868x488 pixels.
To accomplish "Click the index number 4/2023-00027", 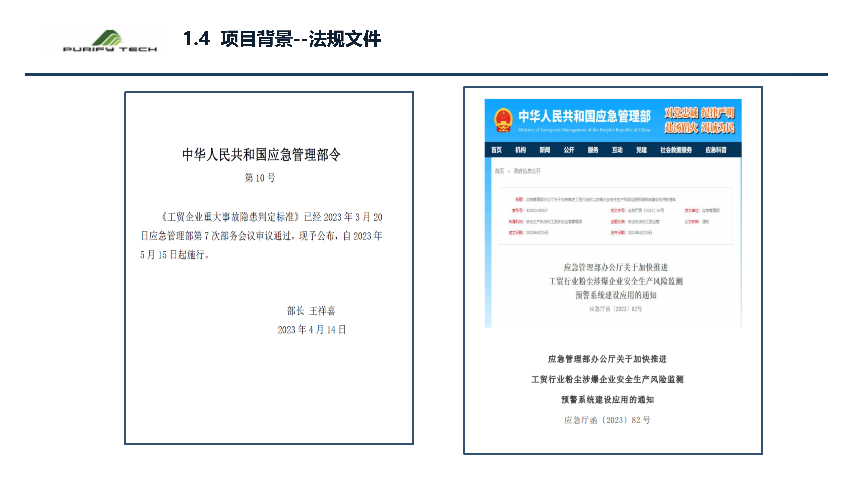I will (537, 210).
